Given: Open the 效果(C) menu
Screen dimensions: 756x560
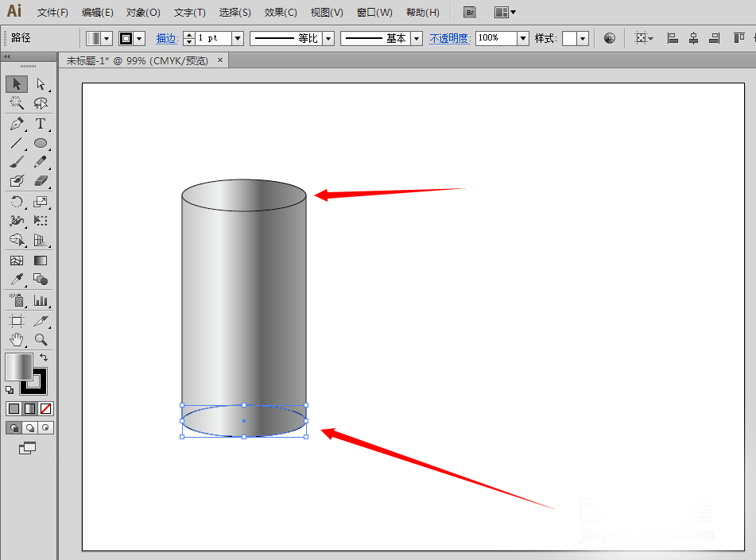Looking at the screenshot, I should coord(281,13).
